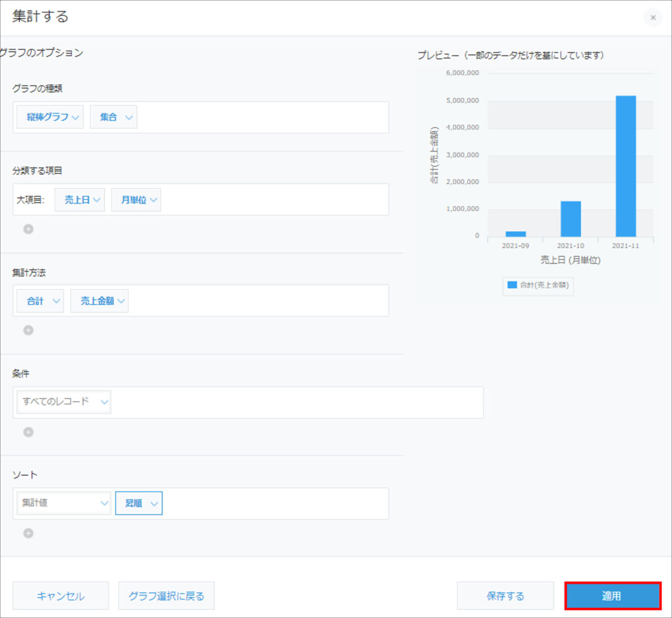
Task: Click the blue 合計(売上金額) legend swatch
Action: [x=512, y=285]
